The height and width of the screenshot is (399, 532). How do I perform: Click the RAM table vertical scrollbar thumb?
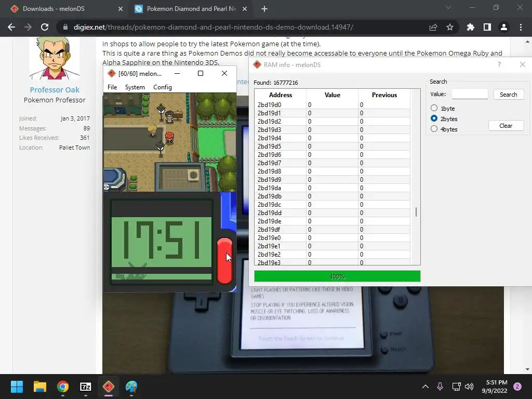pos(416,212)
